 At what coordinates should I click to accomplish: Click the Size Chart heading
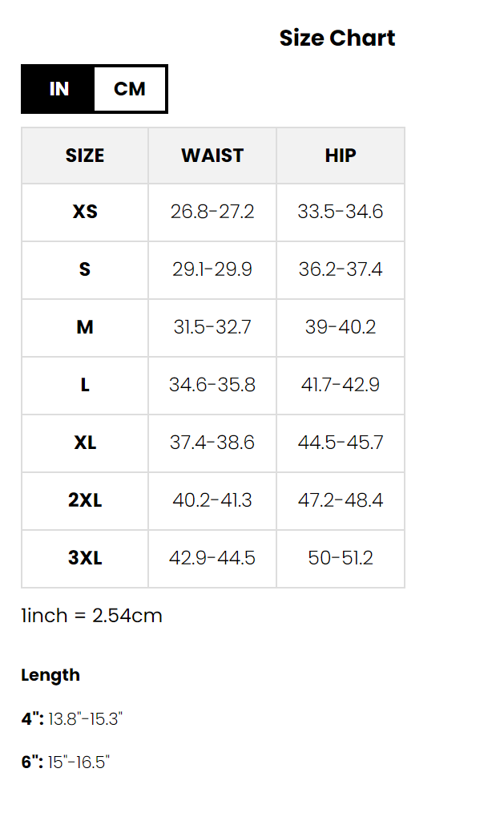click(x=337, y=38)
